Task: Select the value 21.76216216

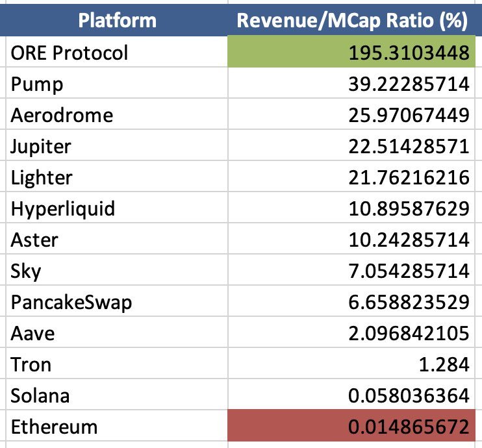Action: (x=351, y=177)
